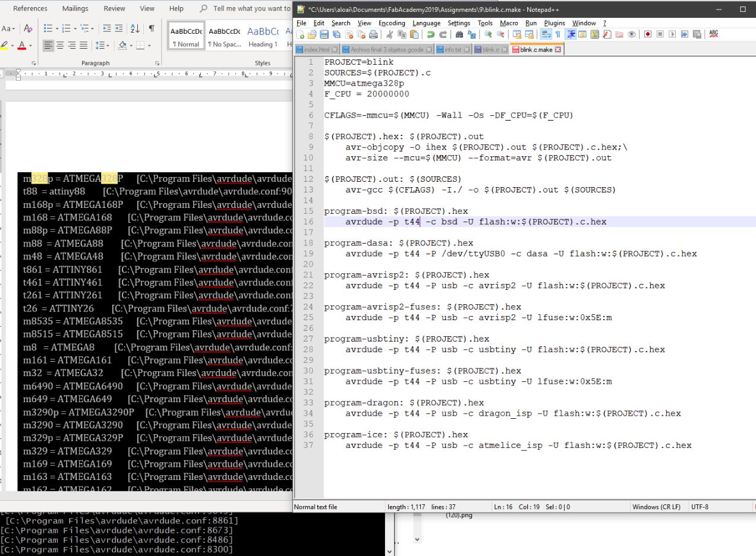Toggle Justify alignment in Word
The width and height of the screenshot is (756, 556).
tap(83, 45)
